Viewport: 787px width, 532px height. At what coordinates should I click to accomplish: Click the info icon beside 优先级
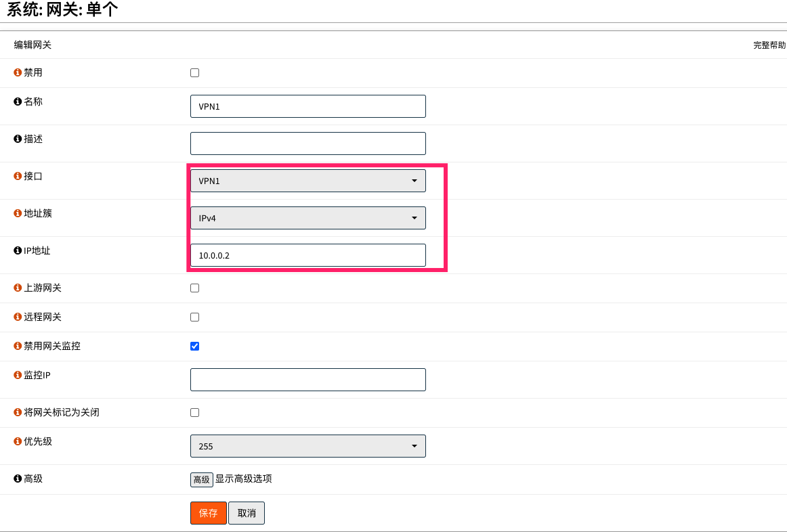tap(18, 441)
